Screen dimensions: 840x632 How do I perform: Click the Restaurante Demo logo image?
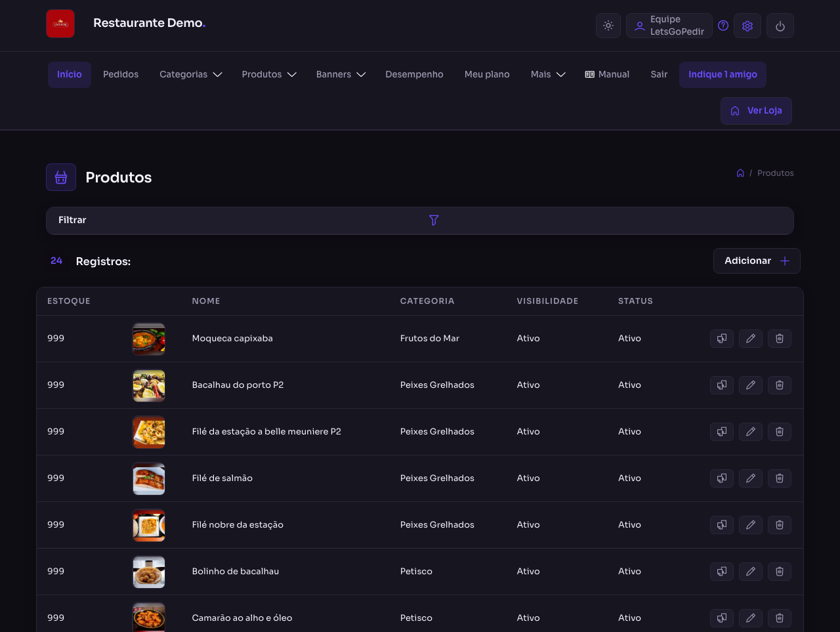(60, 24)
